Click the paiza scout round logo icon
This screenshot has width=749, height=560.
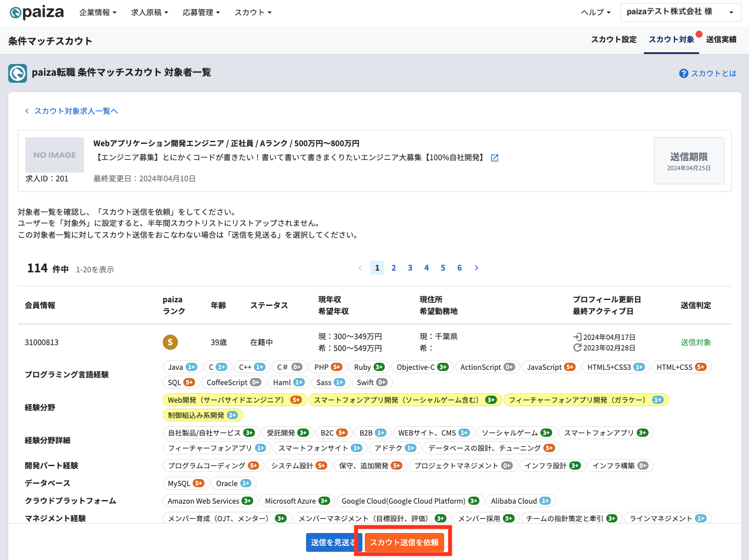18,73
